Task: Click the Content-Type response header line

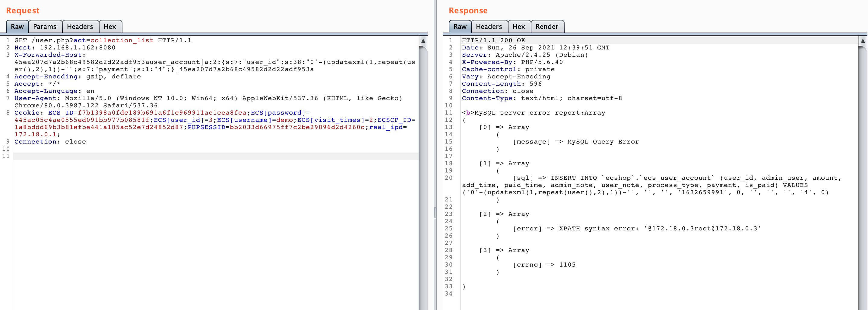Action: (542, 98)
